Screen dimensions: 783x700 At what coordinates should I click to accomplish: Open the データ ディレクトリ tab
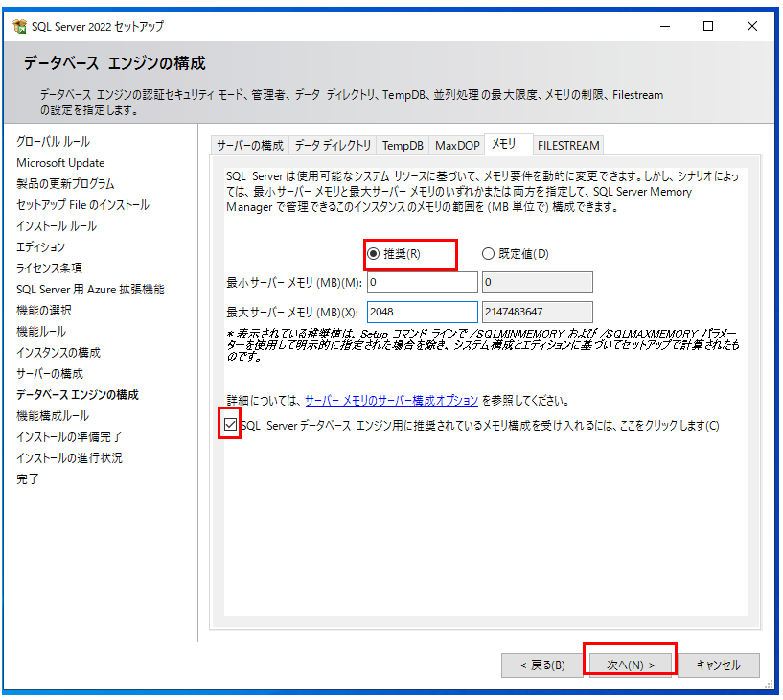point(333,146)
